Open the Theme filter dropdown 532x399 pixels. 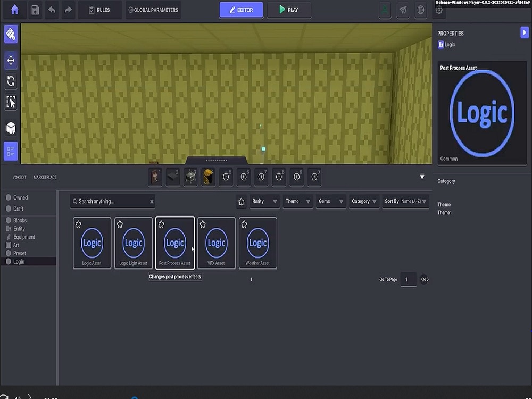point(297,201)
